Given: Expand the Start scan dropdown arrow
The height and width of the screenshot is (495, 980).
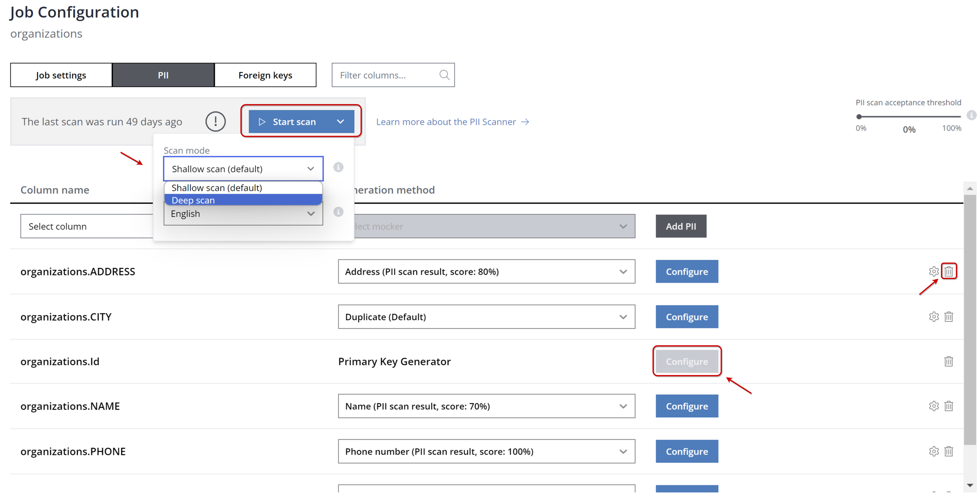Looking at the screenshot, I should point(340,122).
